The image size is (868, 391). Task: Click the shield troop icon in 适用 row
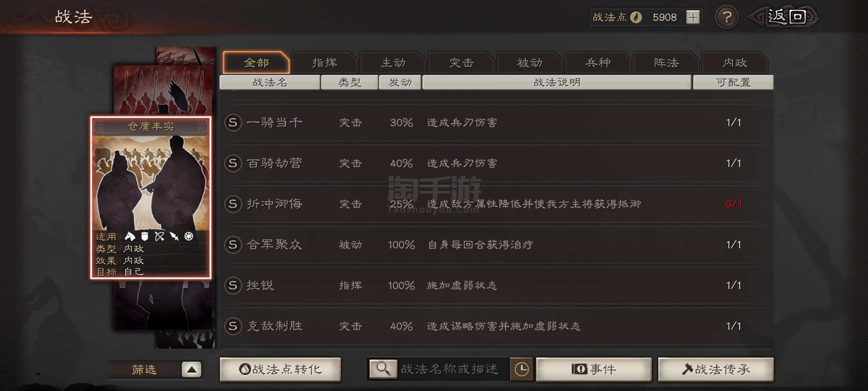click(145, 236)
